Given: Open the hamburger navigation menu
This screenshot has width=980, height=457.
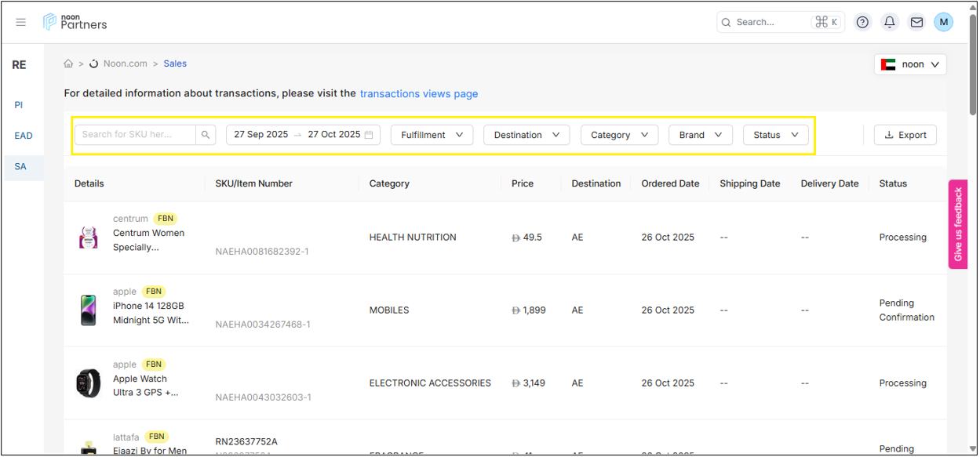Looking at the screenshot, I should coord(21,22).
